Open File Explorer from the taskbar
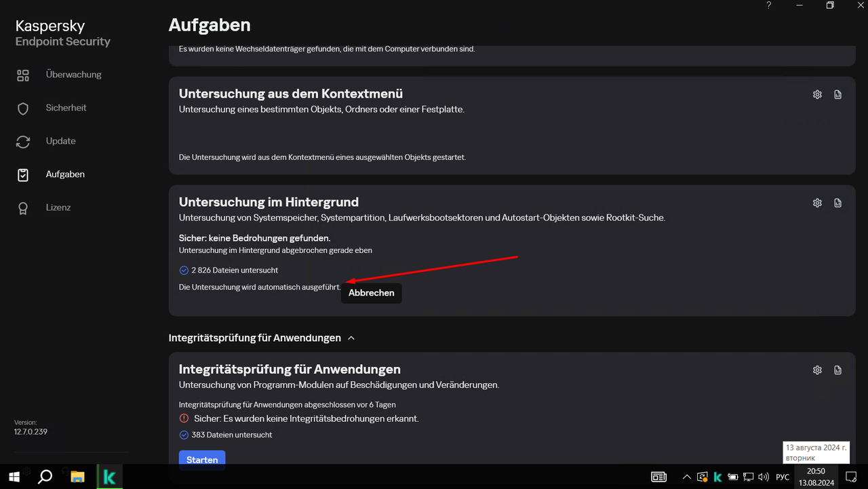This screenshot has width=868, height=489. 77,477
